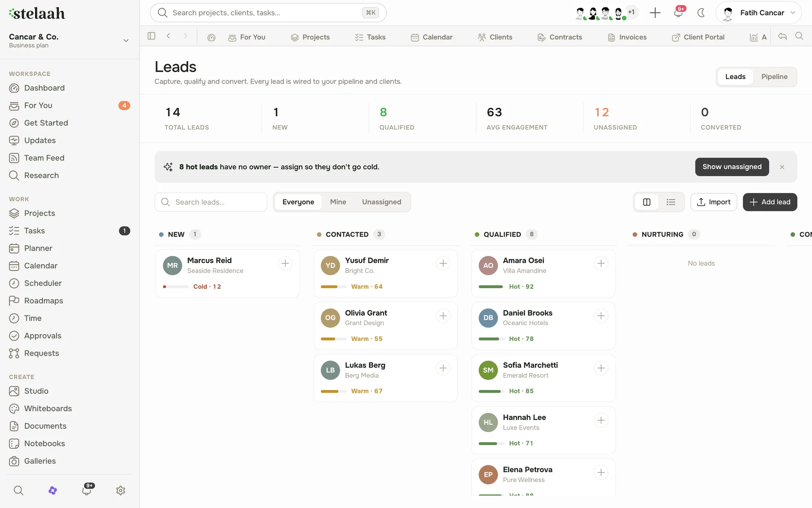The height and width of the screenshot is (508, 812).
Task: Click the Unassigned stat card
Action: [636, 118]
